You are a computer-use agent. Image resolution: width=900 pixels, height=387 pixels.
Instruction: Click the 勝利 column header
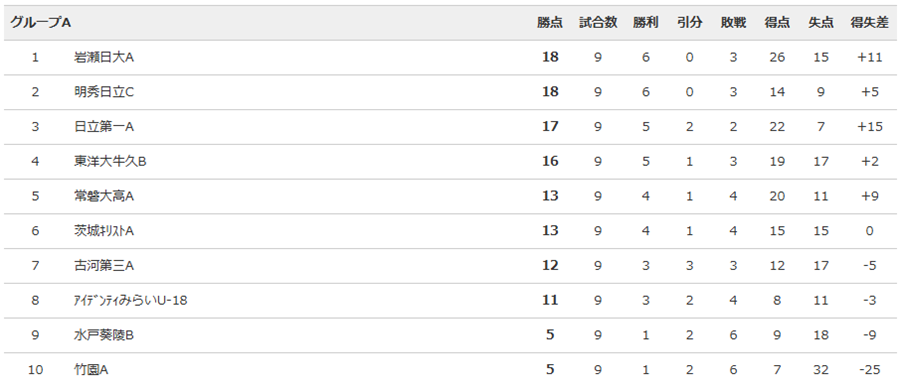tap(646, 23)
